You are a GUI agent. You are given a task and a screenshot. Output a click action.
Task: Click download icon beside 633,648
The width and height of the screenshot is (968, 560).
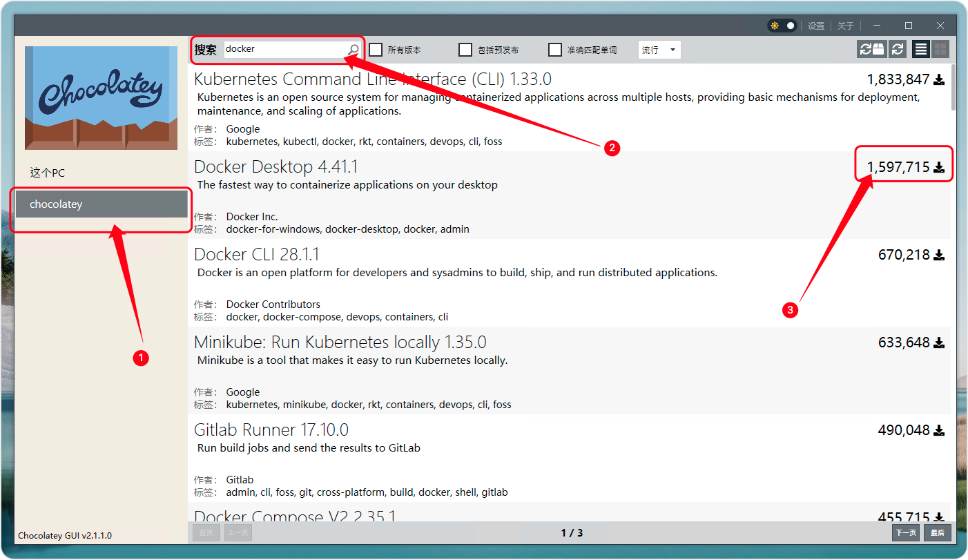(939, 342)
